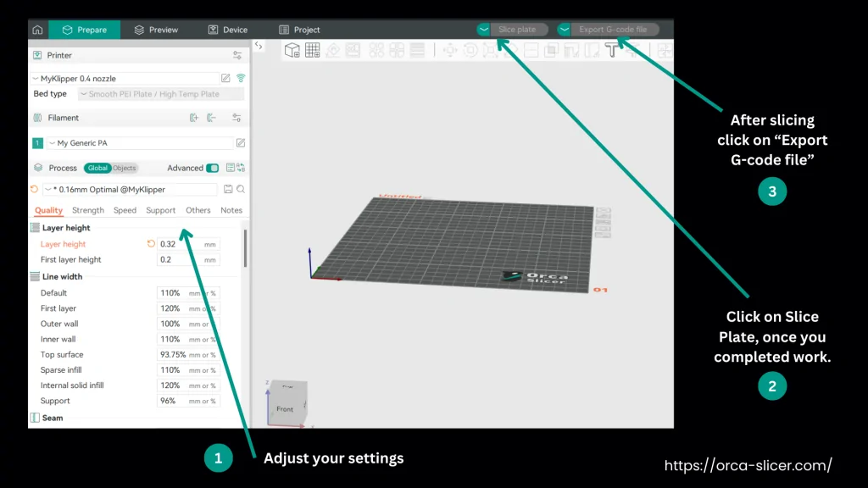The width and height of the screenshot is (868, 488).
Task: Select the Split to objects toolbar icon
Action: tap(376, 50)
